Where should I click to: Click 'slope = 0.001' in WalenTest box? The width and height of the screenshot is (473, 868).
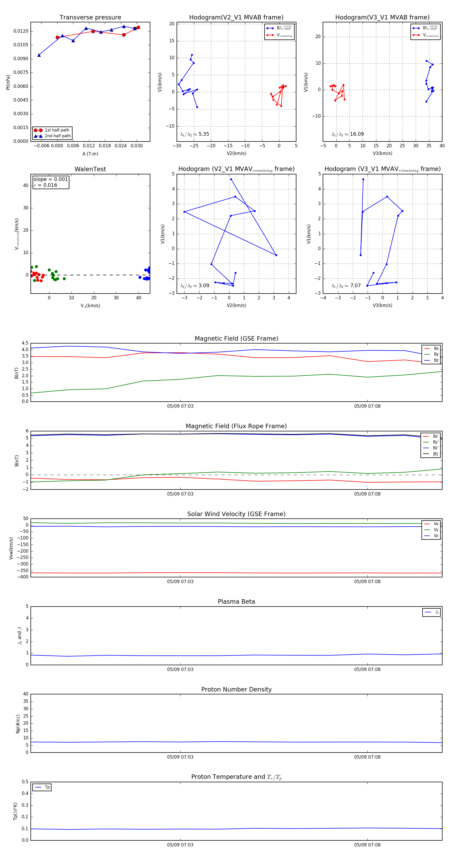coord(50,179)
